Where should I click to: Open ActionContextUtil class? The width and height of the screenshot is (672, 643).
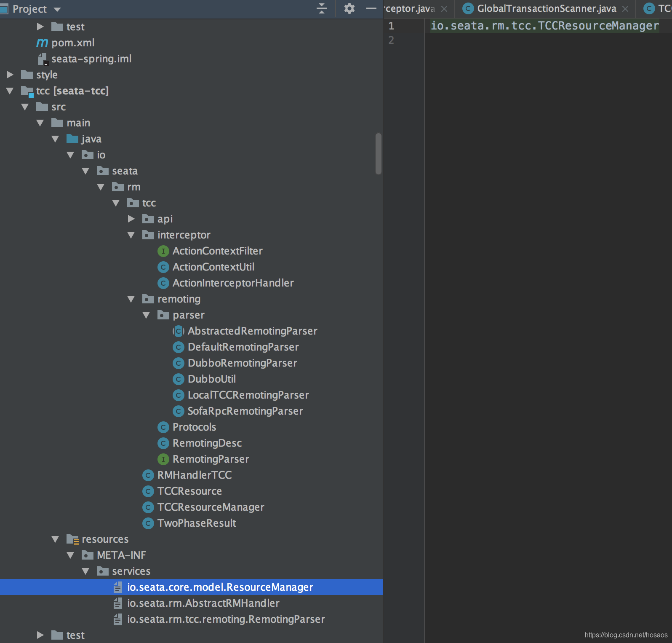tap(213, 267)
